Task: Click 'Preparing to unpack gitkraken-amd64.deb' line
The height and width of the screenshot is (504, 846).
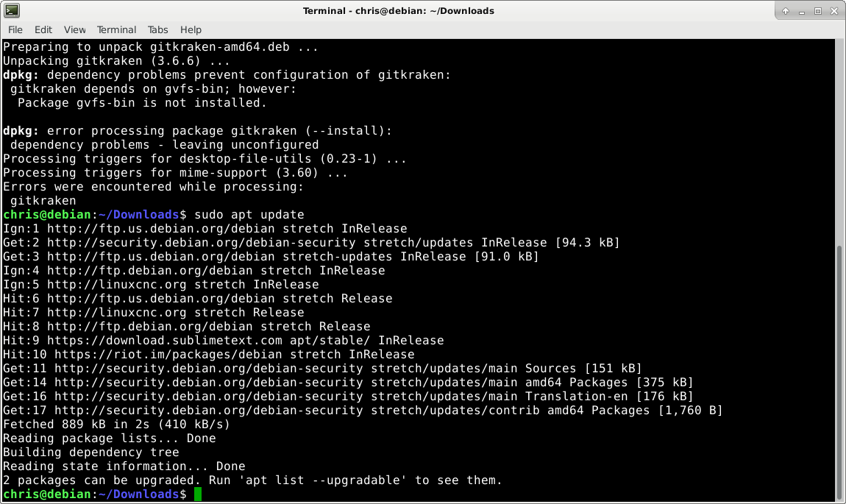Action: click(x=161, y=47)
